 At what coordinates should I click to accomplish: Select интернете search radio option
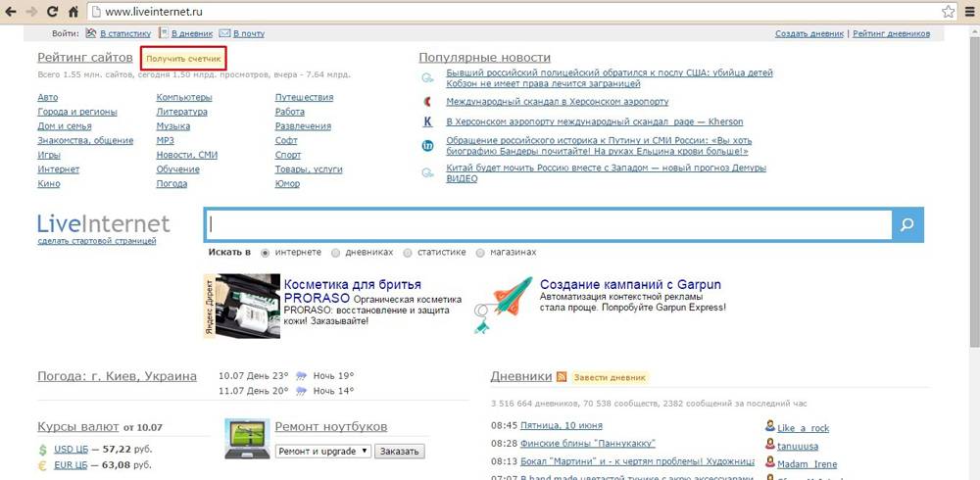click(x=266, y=253)
